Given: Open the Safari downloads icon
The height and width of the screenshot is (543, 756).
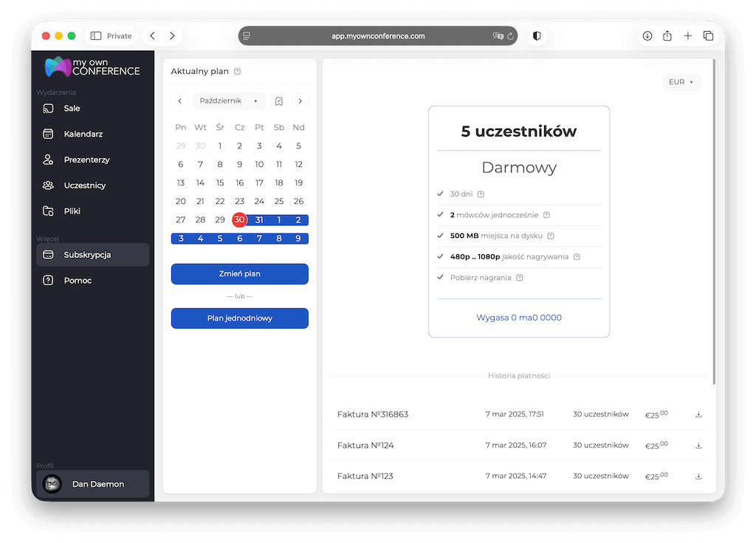Looking at the screenshot, I should [x=647, y=35].
